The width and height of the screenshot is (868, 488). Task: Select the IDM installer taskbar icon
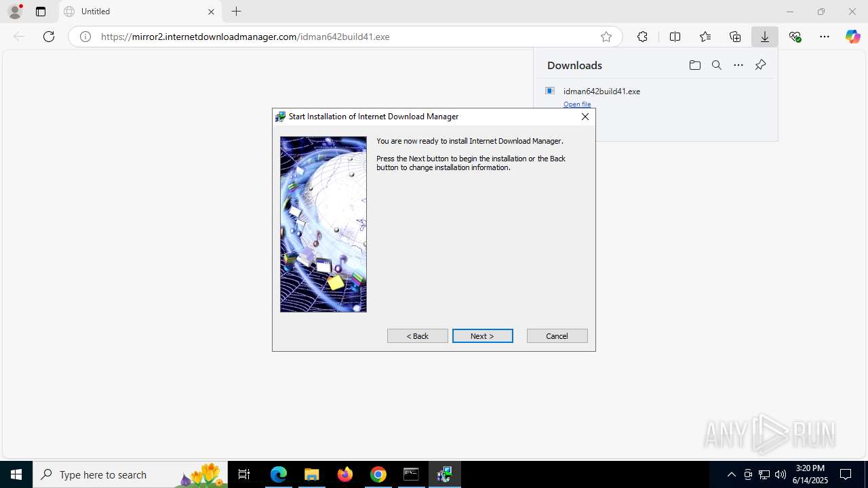[x=444, y=474]
